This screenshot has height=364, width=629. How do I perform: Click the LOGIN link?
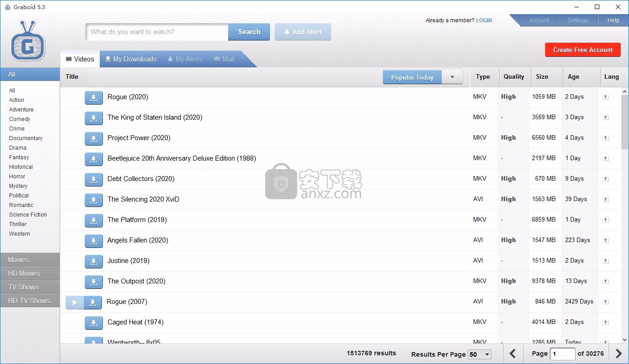click(484, 20)
